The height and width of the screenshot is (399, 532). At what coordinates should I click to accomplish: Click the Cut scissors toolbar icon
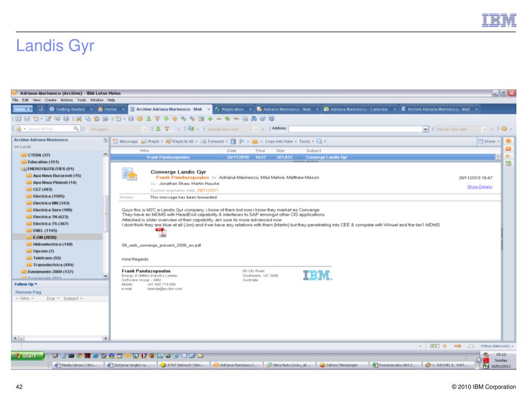pyautogui.click(x=79, y=119)
